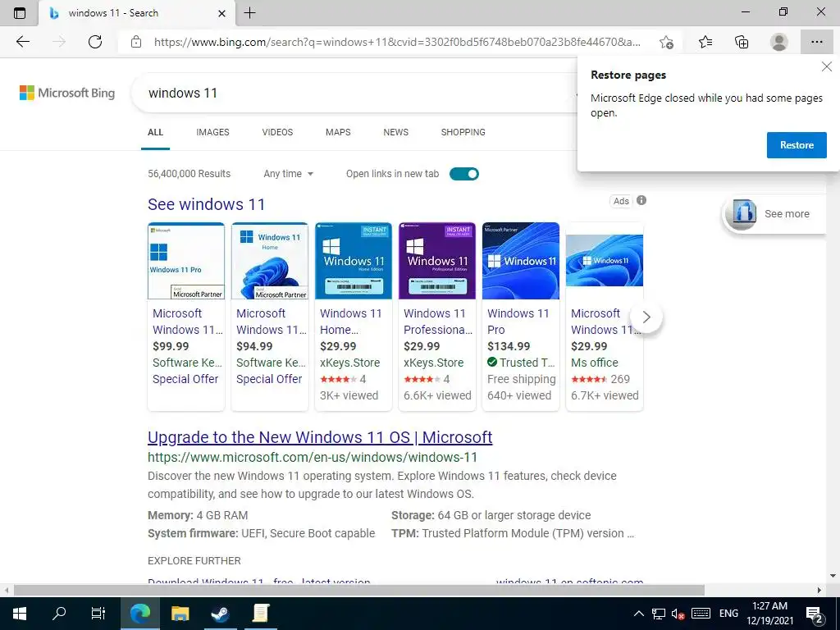840x630 pixels.
Task: Open the notepad-style taskbar app
Action: [260, 614]
